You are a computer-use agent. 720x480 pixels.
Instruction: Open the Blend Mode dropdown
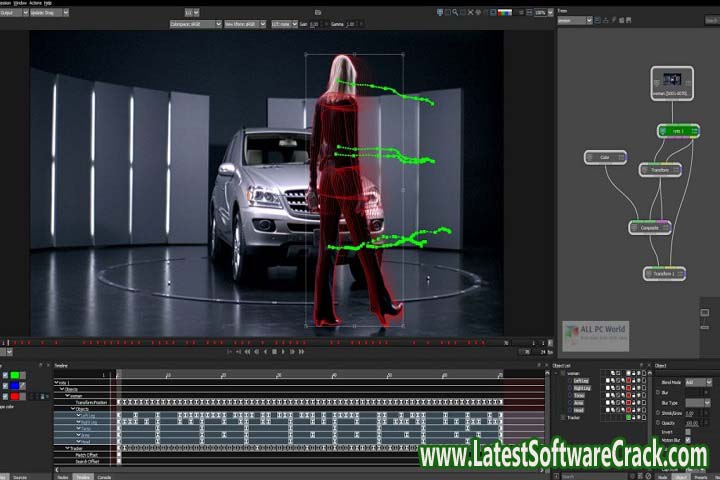pos(698,382)
